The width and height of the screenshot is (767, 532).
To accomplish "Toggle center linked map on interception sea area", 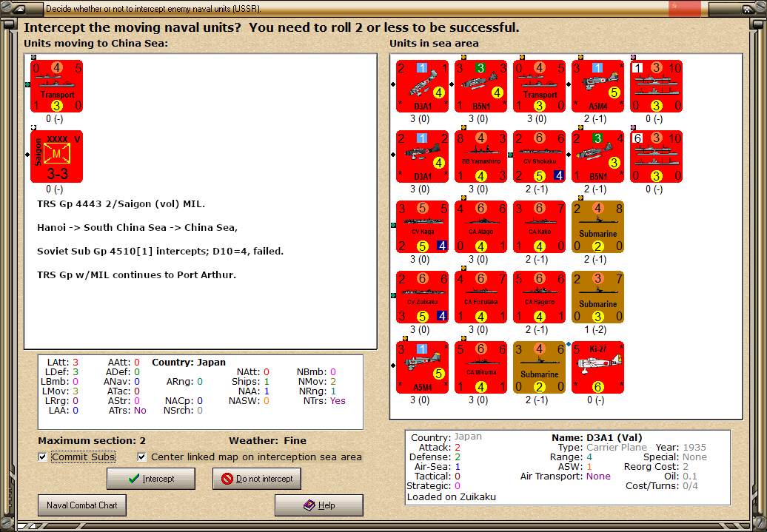I will pyautogui.click(x=141, y=457).
